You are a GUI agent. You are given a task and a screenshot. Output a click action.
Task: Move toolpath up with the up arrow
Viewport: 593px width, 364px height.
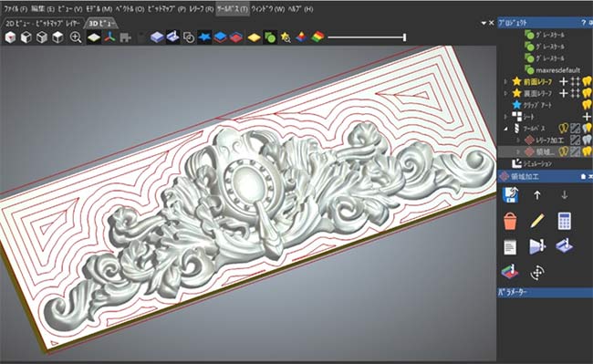point(537,194)
